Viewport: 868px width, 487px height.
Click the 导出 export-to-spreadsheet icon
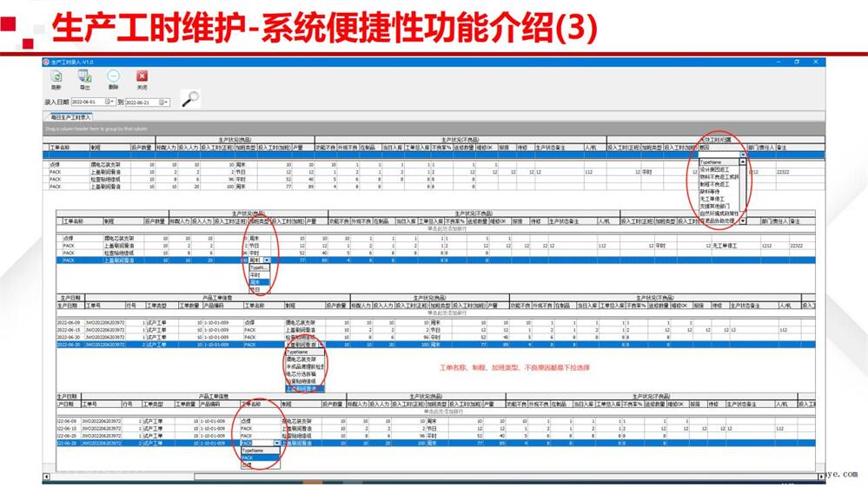(x=84, y=76)
